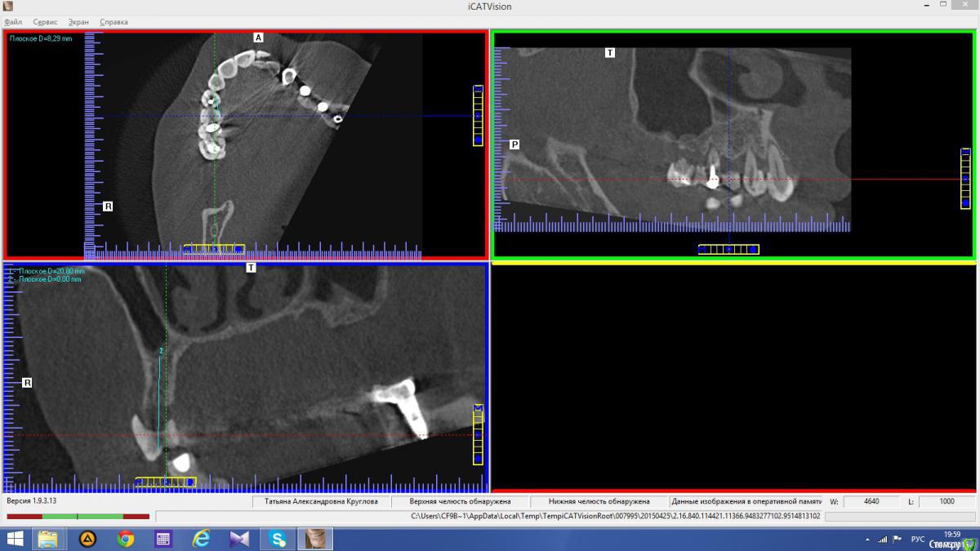
Task: Open File Explorer from the taskbar
Action: coord(47,539)
